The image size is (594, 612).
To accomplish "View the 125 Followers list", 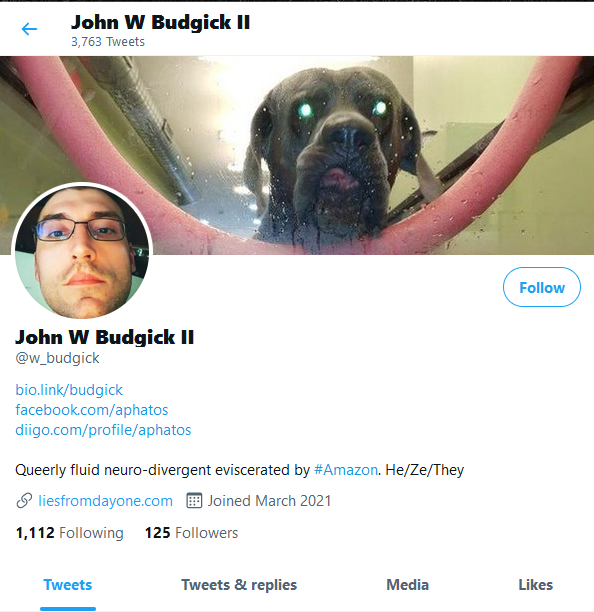I will coord(191,533).
